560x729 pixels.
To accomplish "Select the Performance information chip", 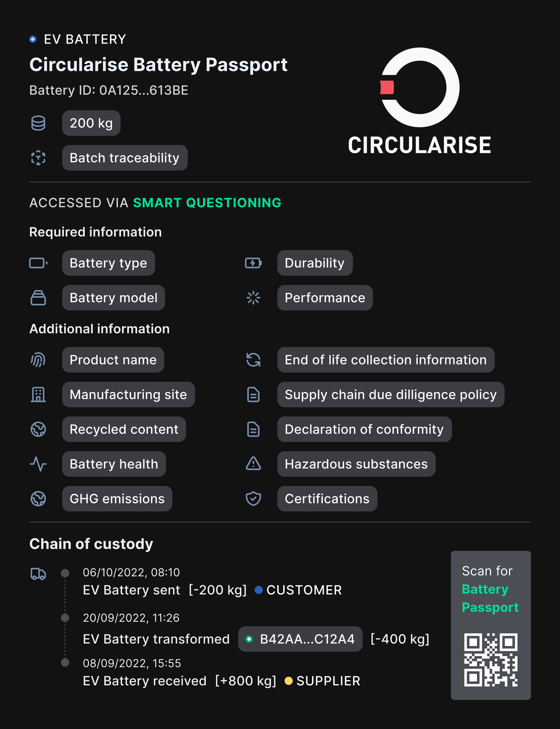I will pyautogui.click(x=325, y=298).
